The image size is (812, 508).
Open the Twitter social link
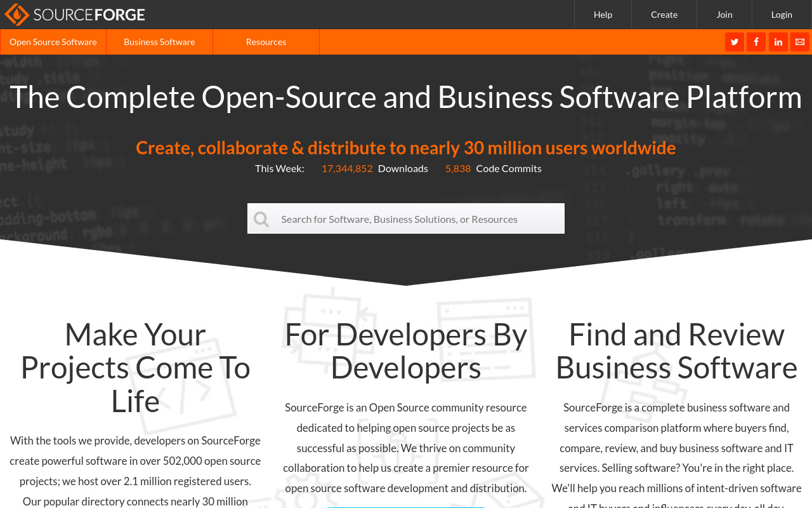[x=735, y=42]
